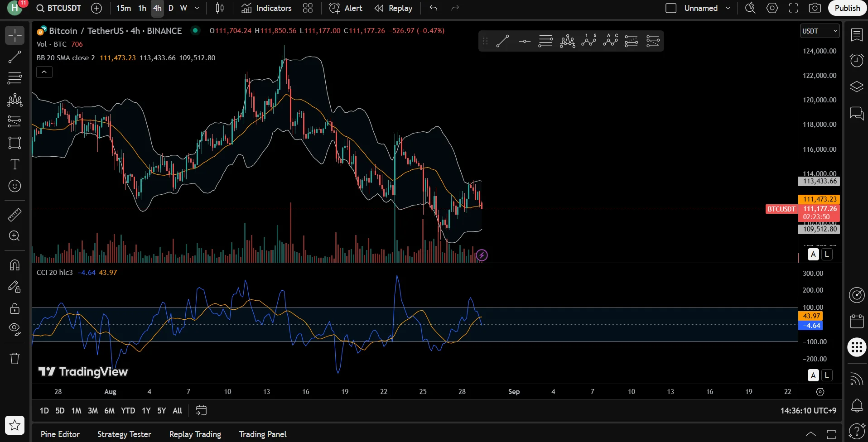
Task: Hide all drawings with eye icon
Action: 14,329
